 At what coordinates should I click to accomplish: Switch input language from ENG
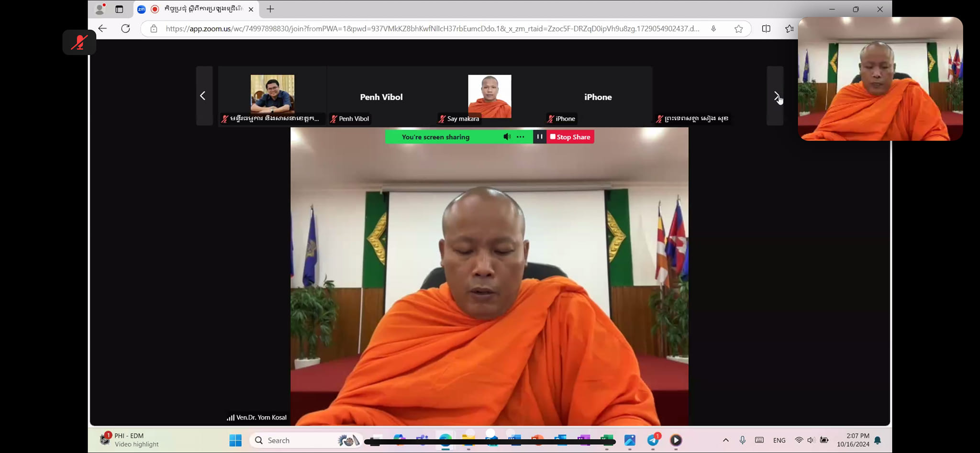coord(779,440)
